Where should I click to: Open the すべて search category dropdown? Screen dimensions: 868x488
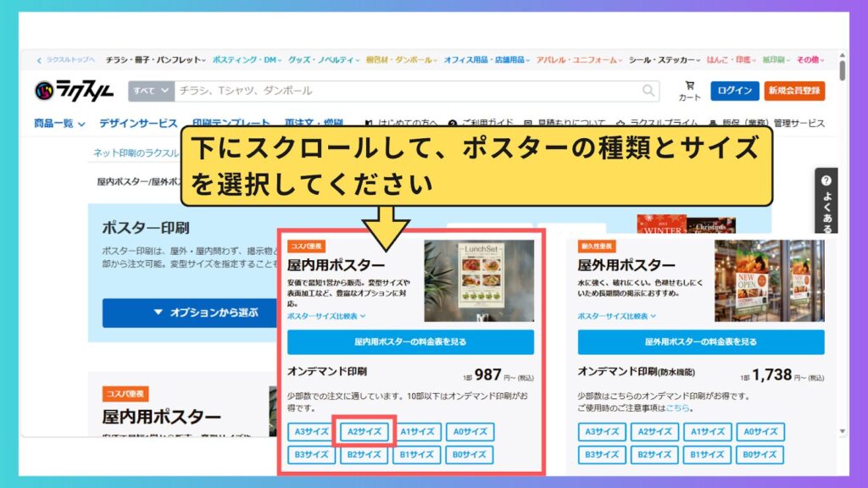click(152, 91)
